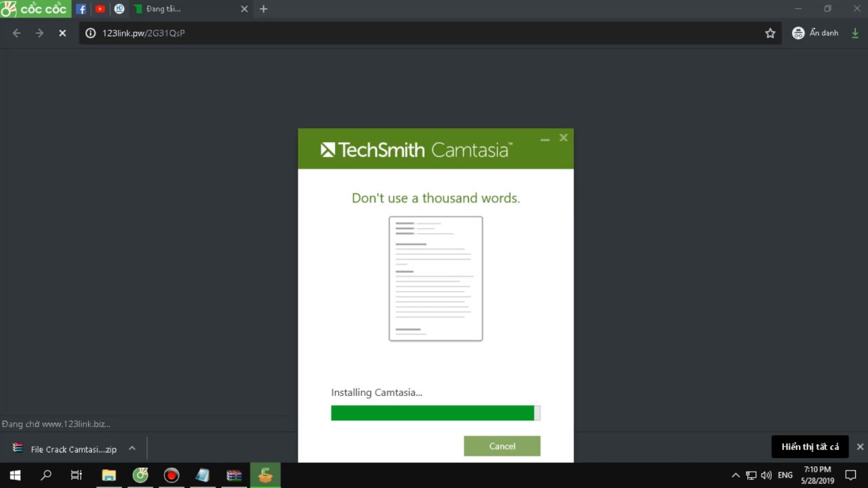Open the Windows Start menu
868x488 pixels.
pos(15,475)
